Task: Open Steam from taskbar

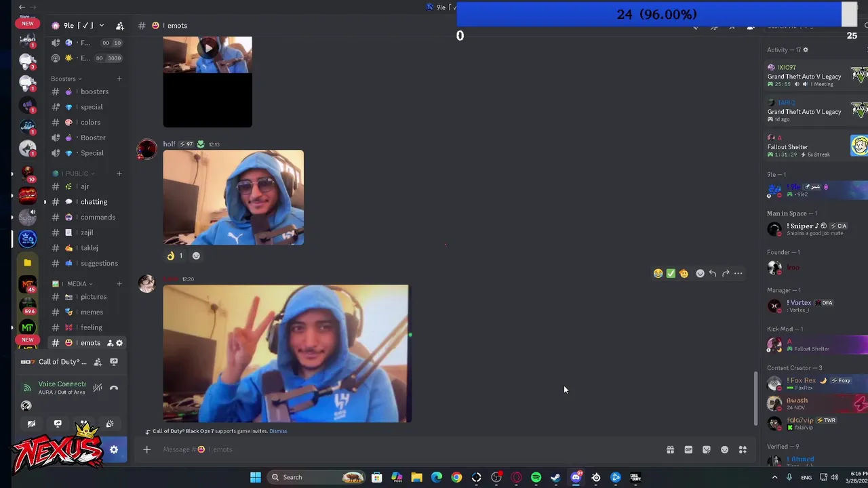Action: coord(556,477)
